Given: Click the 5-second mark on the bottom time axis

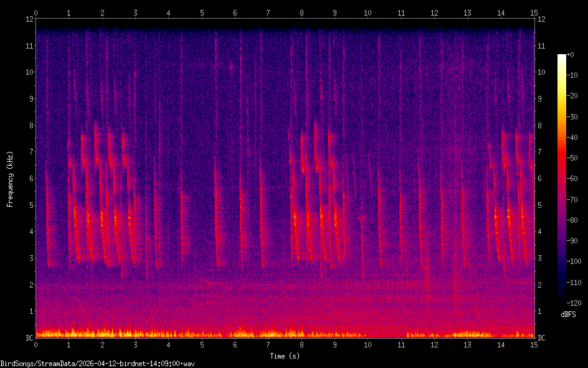Looking at the screenshot, I should (x=202, y=344).
